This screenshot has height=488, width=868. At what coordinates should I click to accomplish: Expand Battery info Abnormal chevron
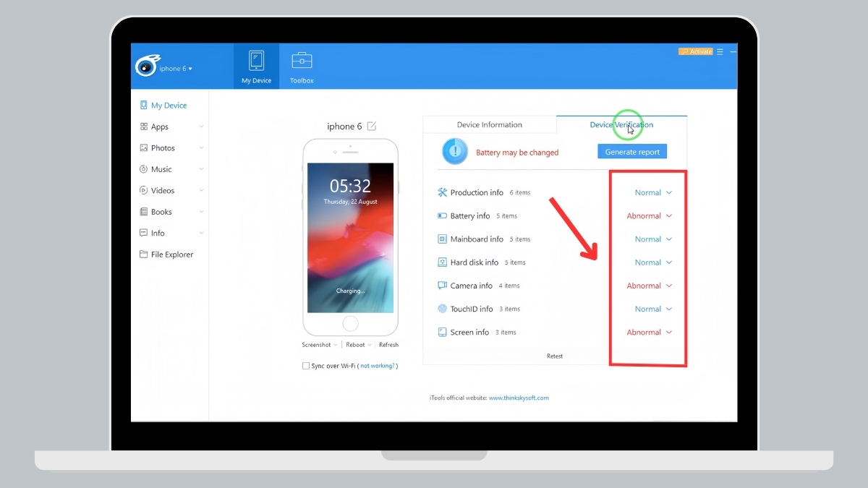click(669, 216)
